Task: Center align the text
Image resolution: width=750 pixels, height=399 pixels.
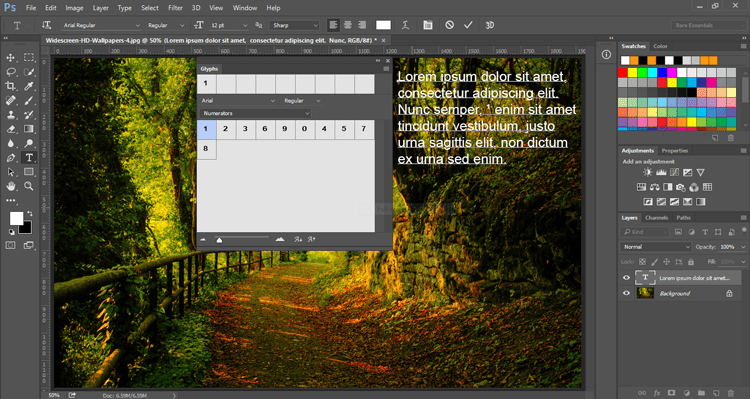Action: tap(348, 25)
